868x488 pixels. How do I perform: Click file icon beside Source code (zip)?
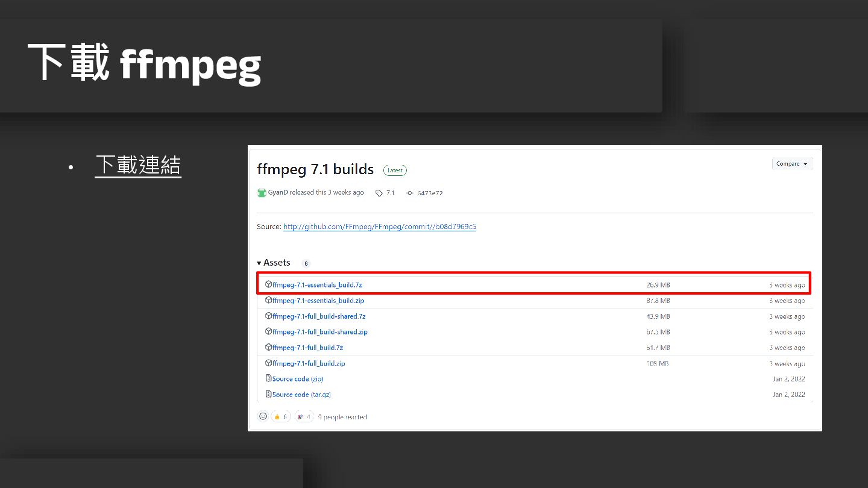tap(269, 378)
